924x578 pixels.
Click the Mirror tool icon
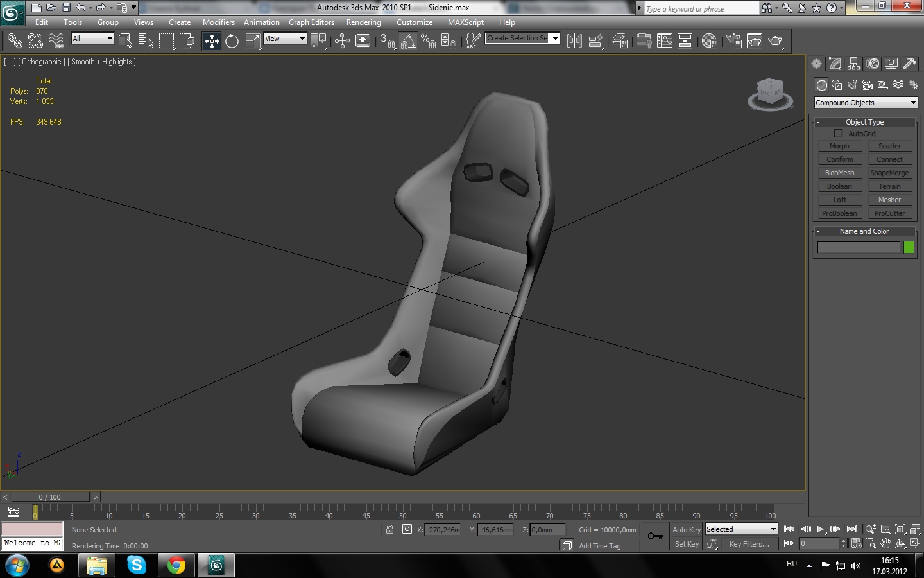point(574,42)
